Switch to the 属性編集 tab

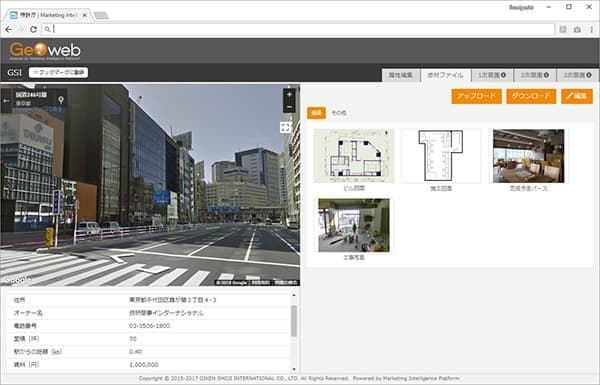pos(400,75)
